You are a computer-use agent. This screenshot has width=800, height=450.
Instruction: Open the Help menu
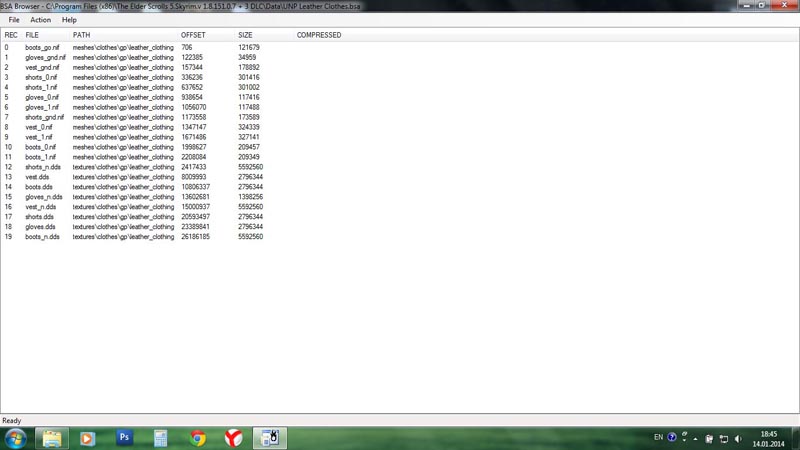click(x=69, y=20)
